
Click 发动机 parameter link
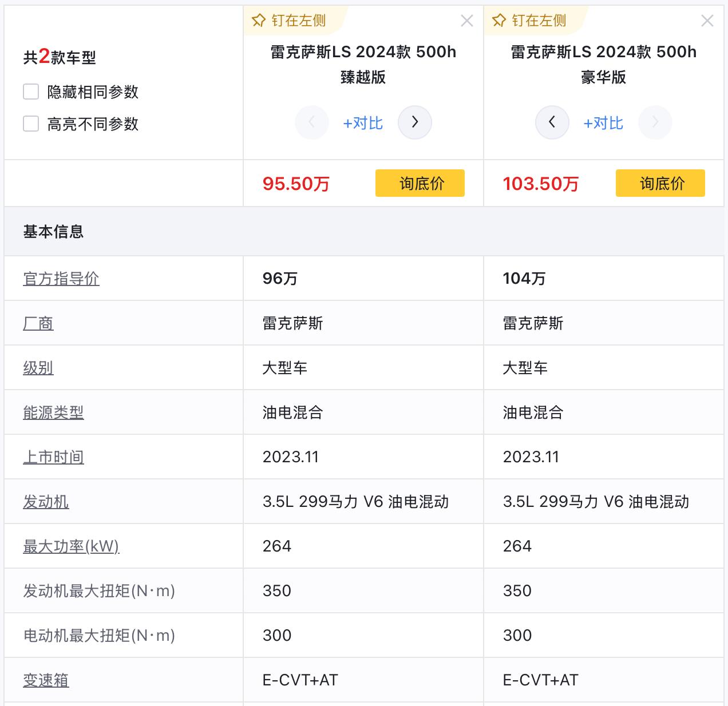pos(46,502)
